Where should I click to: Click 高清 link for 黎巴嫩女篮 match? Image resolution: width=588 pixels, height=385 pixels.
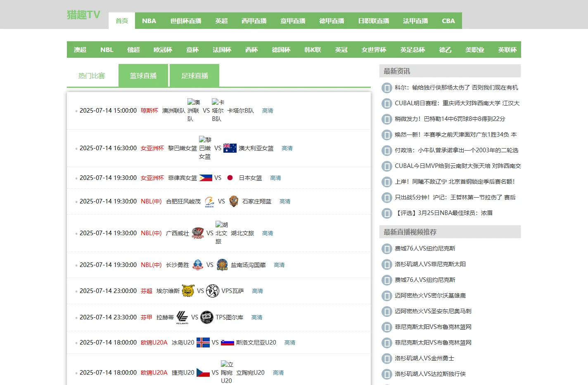(287, 148)
